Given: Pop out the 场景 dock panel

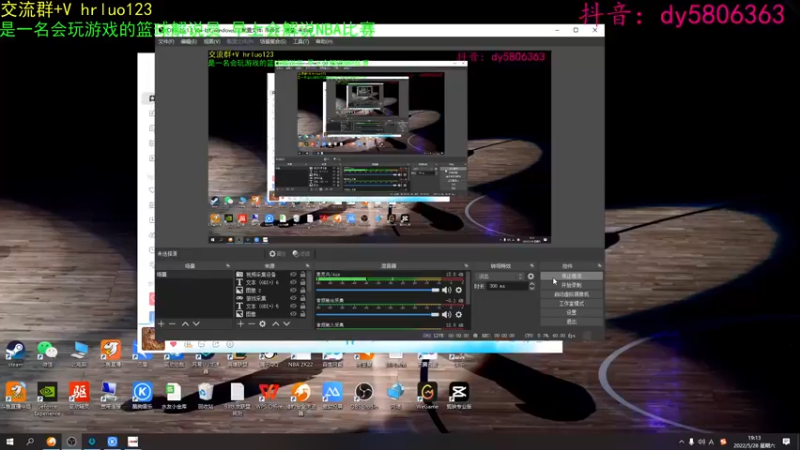Looking at the screenshot, I should click(x=228, y=266).
